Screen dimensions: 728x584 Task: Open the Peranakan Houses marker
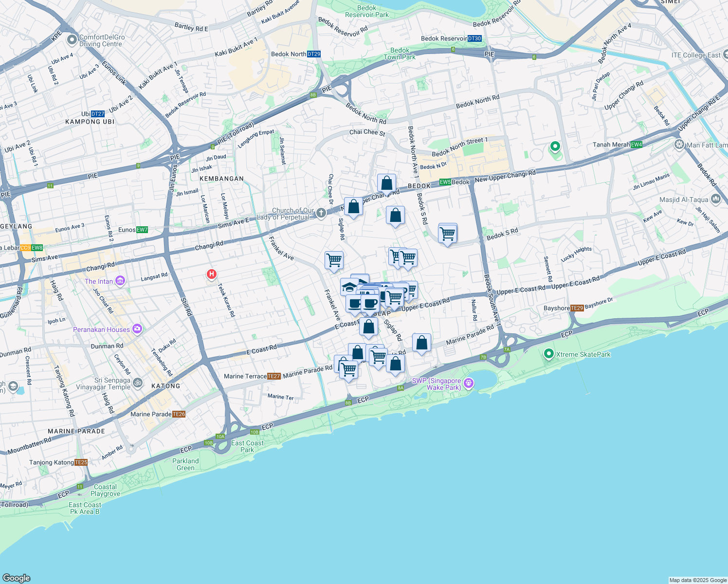pyautogui.click(x=137, y=329)
